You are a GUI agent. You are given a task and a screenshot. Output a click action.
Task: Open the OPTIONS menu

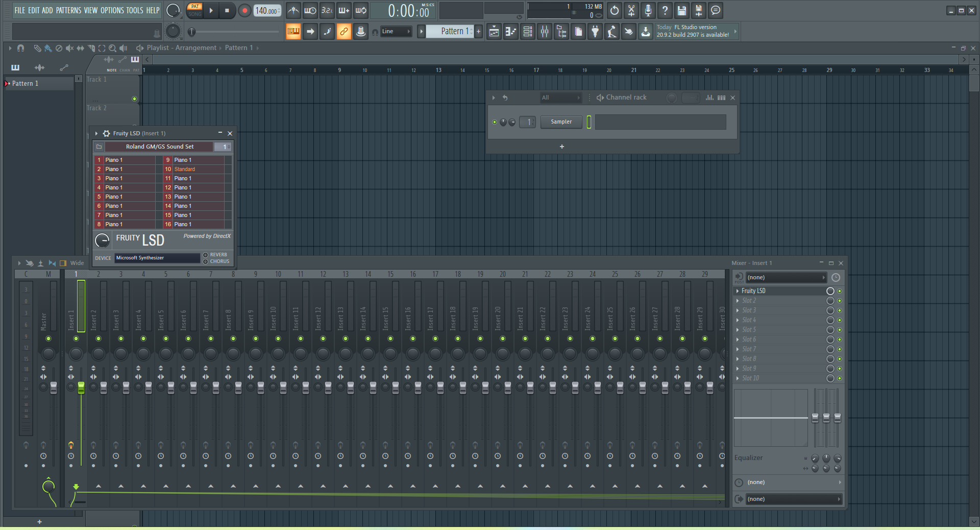click(x=112, y=10)
